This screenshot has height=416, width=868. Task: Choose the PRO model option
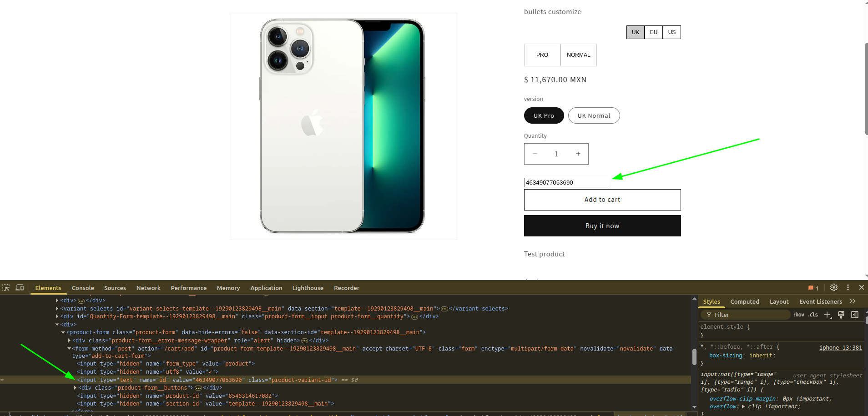[542, 55]
